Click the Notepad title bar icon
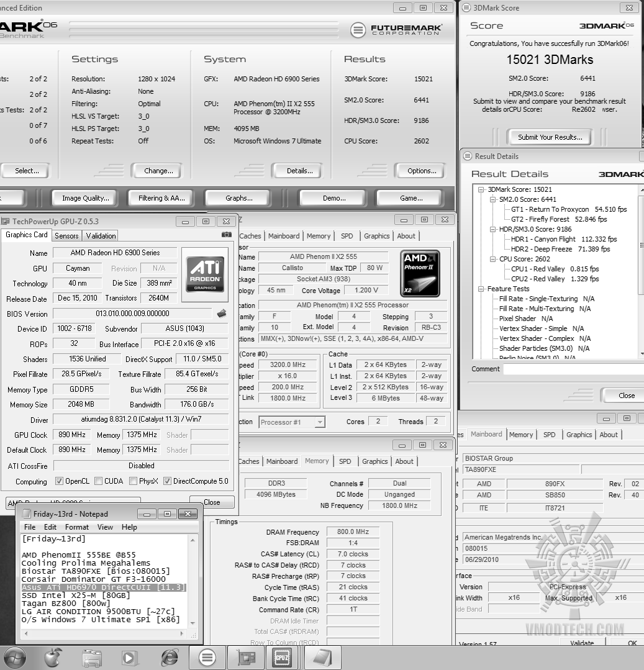The image size is (644, 670). coord(27,514)
